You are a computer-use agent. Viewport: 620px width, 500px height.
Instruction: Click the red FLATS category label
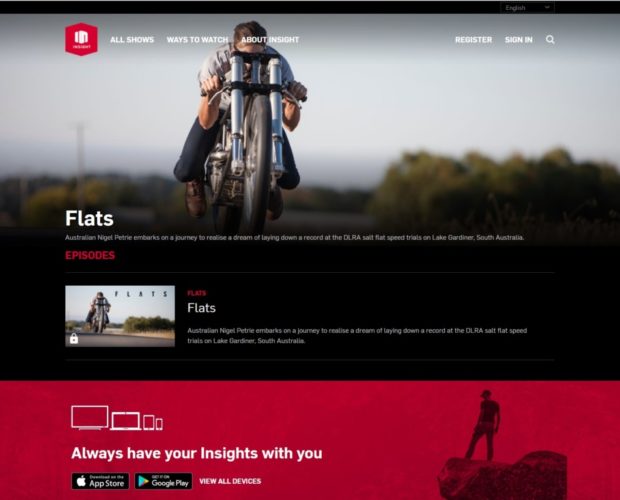tap(197, 293)
